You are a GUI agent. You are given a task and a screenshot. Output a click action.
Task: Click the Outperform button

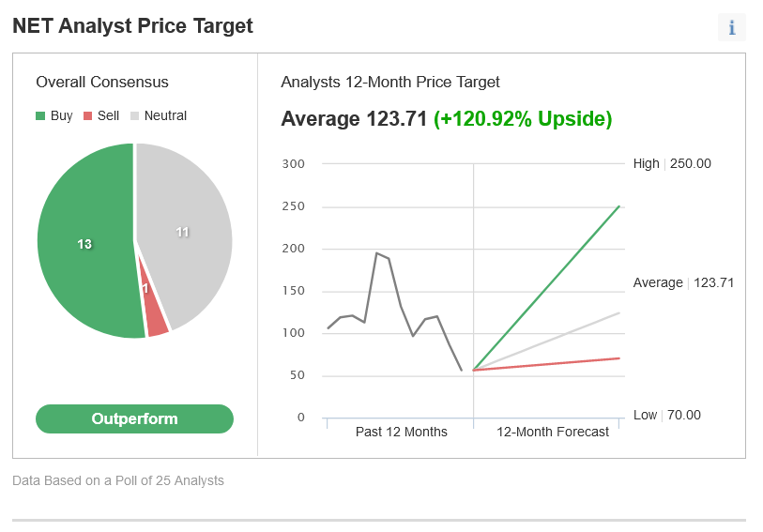click(x=134, y=418)
